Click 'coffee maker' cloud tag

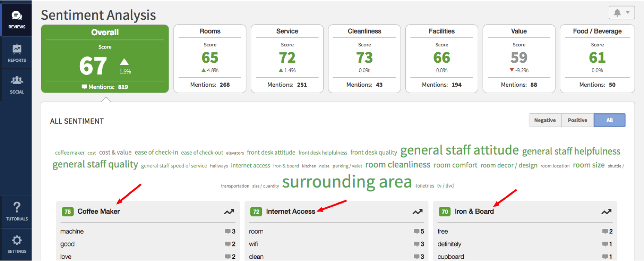(x=70, y=153)
